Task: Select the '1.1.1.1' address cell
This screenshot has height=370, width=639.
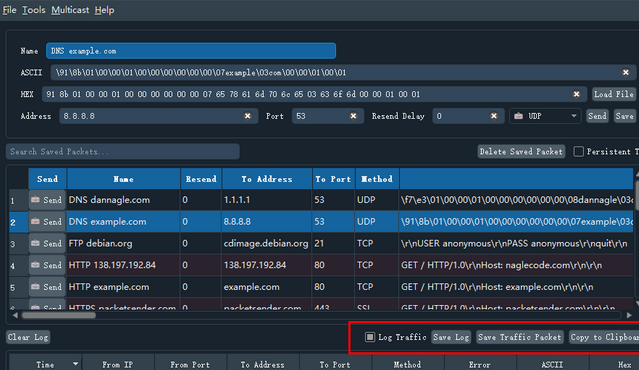Action: (x=267, y=200)
